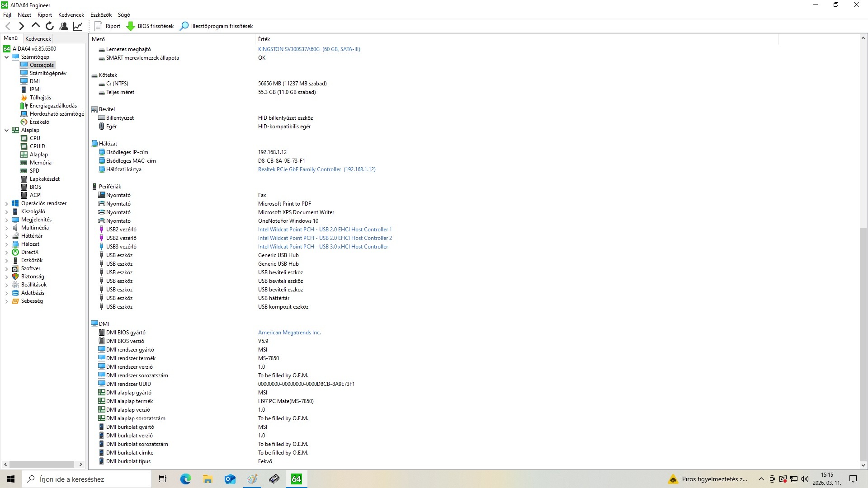Viewport: 868px width, 488px height.
Task: Open Microsoft Edge from the taskbar
Action: pos(185,479)
